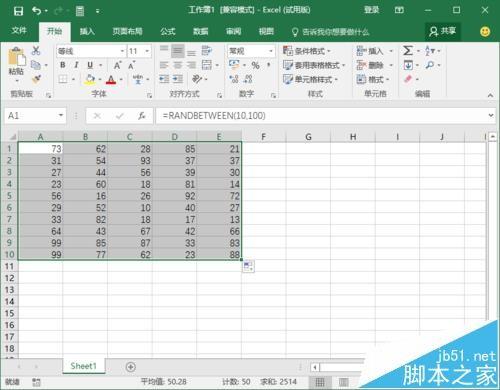The height and width of the screenshot is (390, 500).
Task: Add a new sheet with plus icon
Action: click(x=131, y=367)
